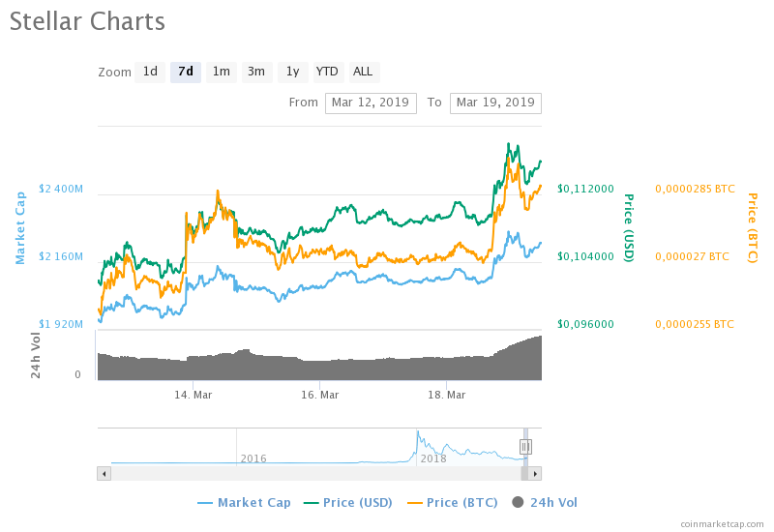Click the 16. Mar axis label
774x532 pixels.
[320, 395]
